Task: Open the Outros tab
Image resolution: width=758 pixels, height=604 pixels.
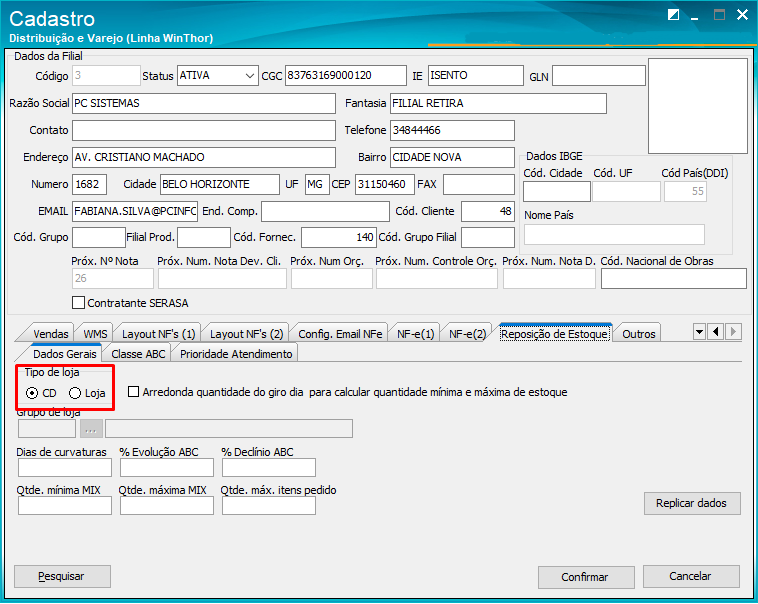Action: pyautogui.click(x=639, y=334)
